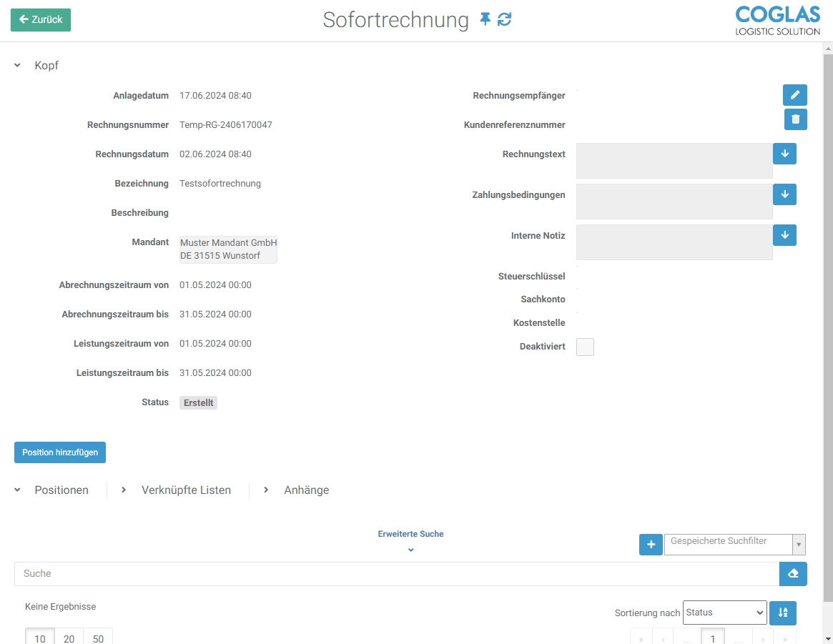833x644 pixels.
Task: Click the arrow button beside Zahlungsbedingungen
Action: point(784,194)
